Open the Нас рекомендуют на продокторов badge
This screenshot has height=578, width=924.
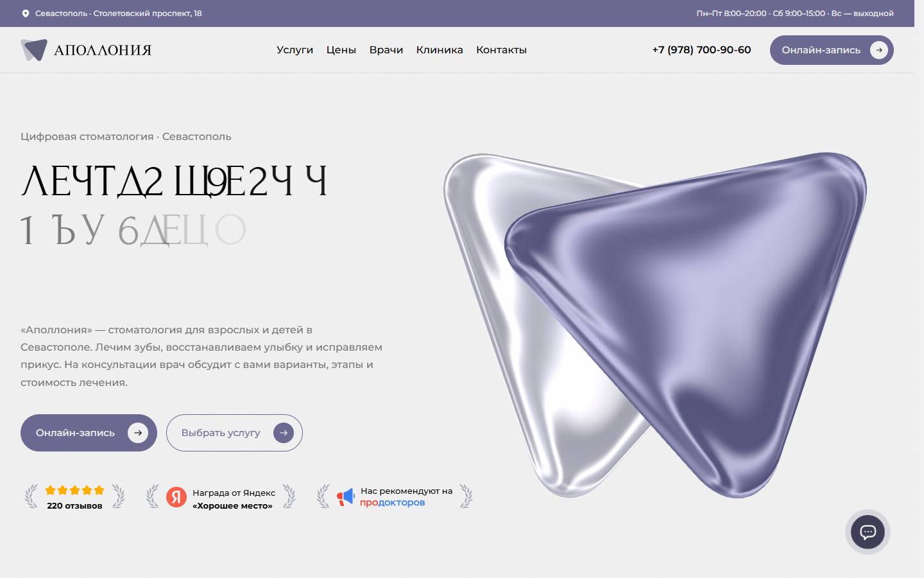[395, 496]
